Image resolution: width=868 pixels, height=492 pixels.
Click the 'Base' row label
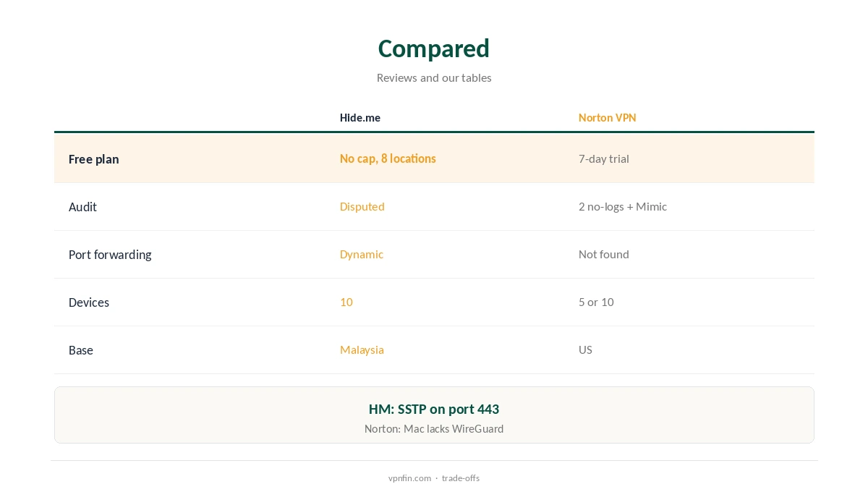pyautogui.click(x=81, y=350)
